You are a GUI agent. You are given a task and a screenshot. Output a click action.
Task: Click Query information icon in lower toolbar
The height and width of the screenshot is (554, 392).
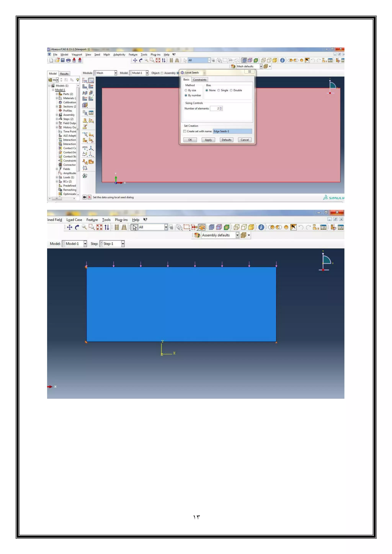coord(261,227)
